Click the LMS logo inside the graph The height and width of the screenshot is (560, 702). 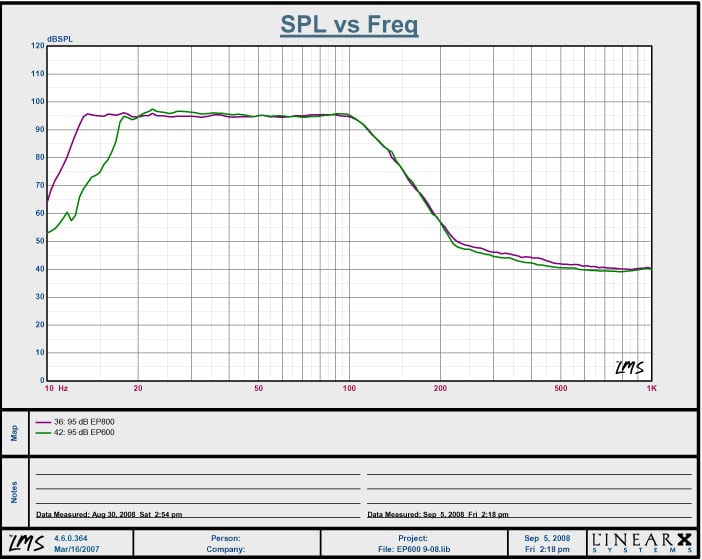point(628,367)
